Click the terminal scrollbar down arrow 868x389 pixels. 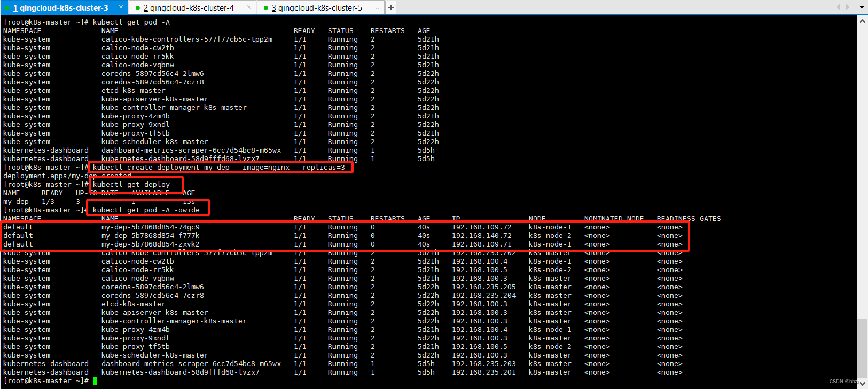862,384
